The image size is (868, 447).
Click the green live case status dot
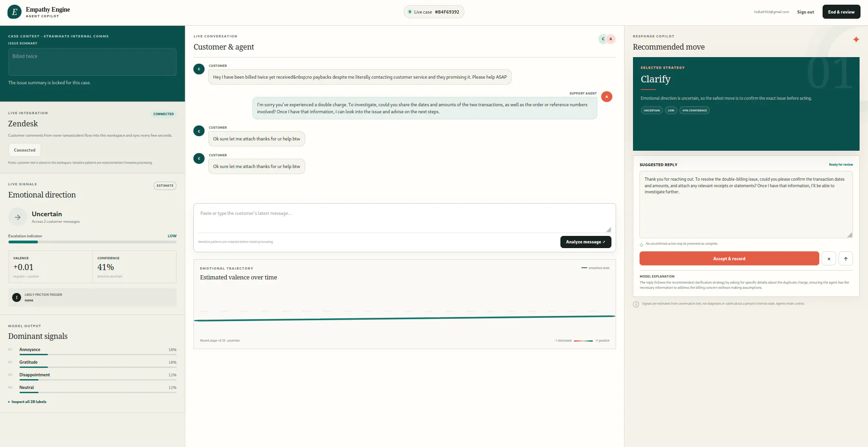(410, 12)
